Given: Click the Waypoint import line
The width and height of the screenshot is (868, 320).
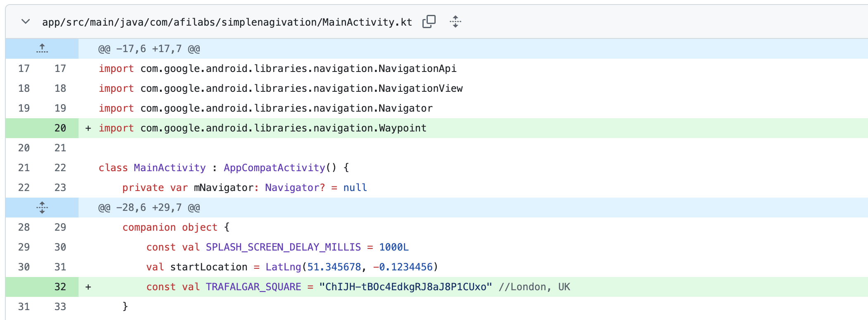Looking at the screenshot, I should click(262, 128).
